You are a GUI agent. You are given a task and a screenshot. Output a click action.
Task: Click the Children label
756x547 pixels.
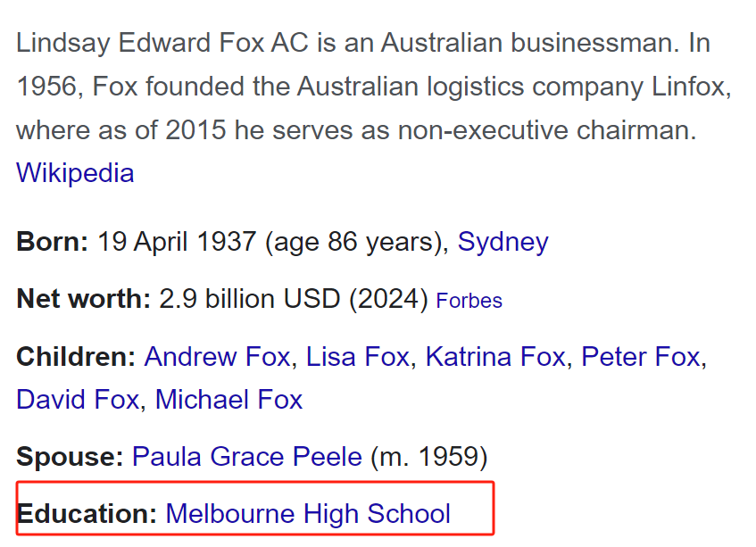pyautogui.click(x=75, y=358)
